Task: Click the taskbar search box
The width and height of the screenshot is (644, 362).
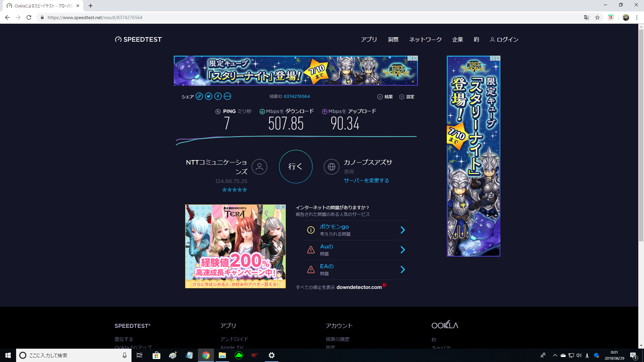Action: pos(73,355)
